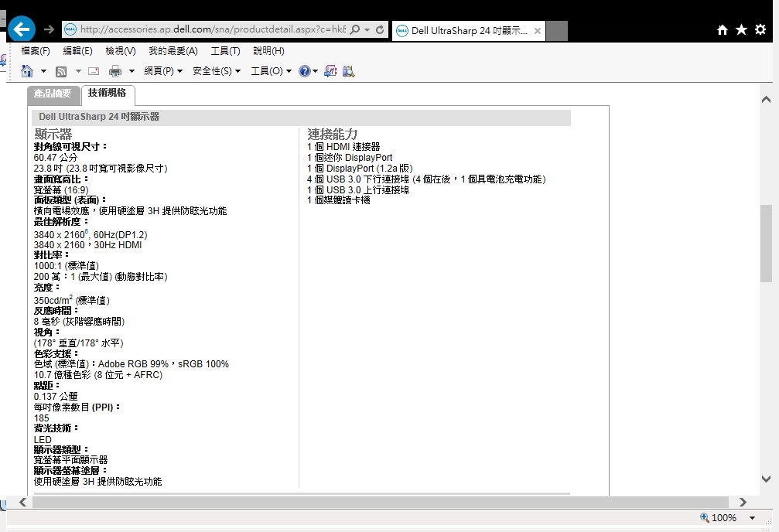The width and height of the screenshot is (779, 532).
Task: Click the Dell site icon in the address bar
Action: click(x=70, y=29)
